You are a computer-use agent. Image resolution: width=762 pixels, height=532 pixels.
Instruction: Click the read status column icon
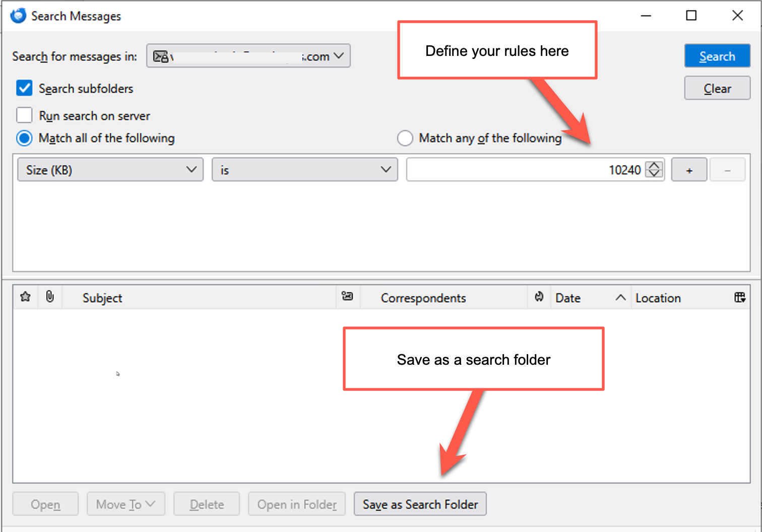tap(347, 297)
